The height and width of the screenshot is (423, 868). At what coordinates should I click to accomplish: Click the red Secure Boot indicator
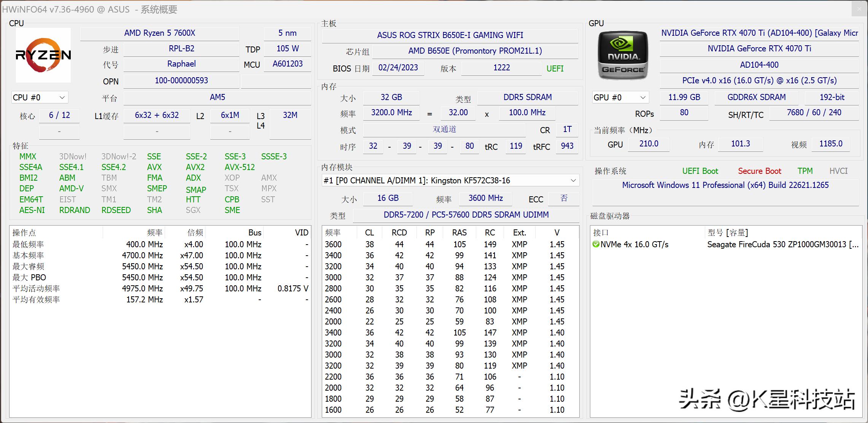[x=760, y=171]
